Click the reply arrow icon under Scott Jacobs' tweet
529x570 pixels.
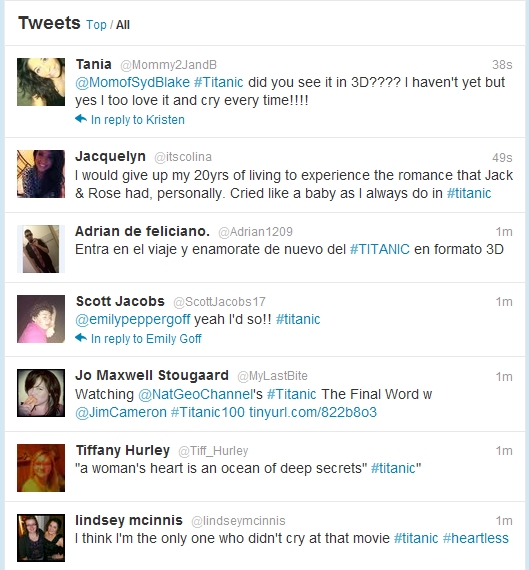(x=81, y=338)
